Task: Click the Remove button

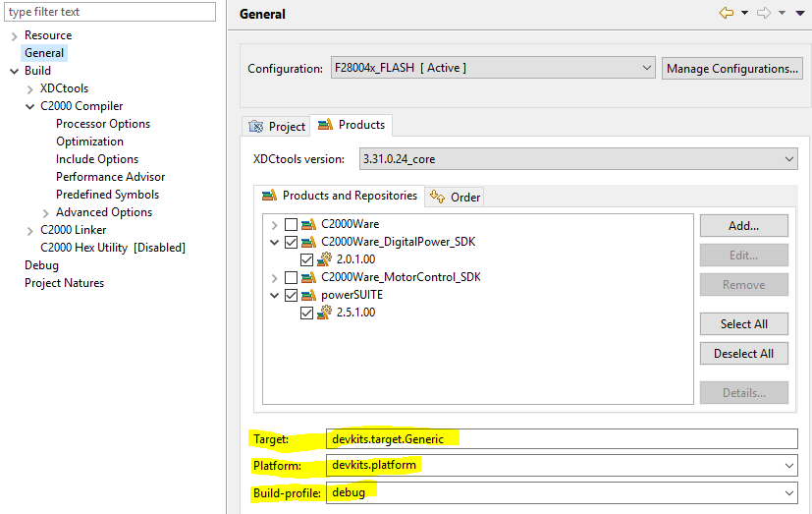Action: click(744, 285)
